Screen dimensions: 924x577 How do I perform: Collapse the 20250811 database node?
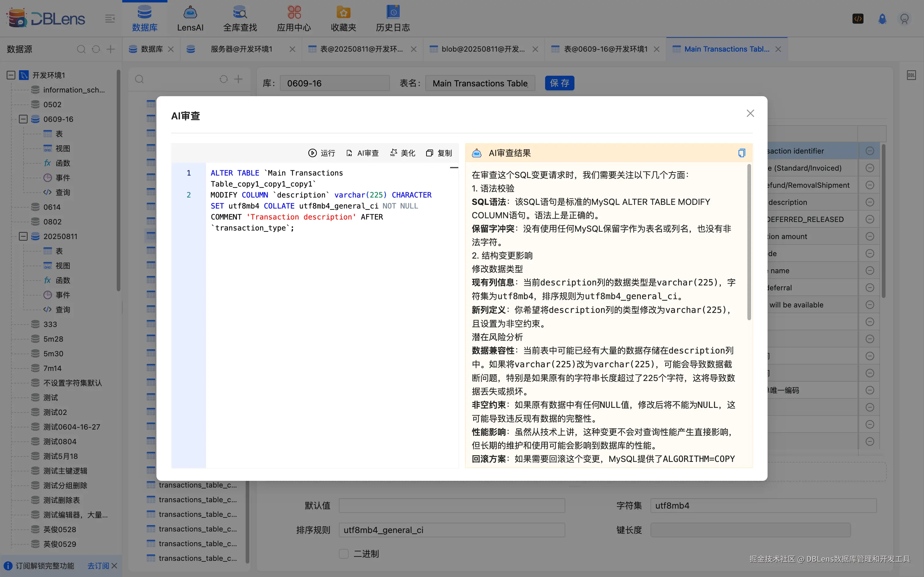point(23,236)
